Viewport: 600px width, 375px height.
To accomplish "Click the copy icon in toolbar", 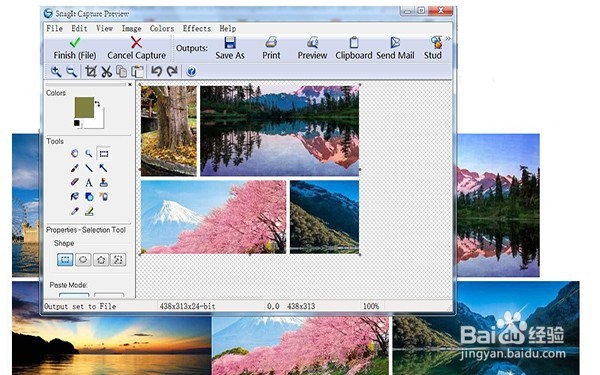I will [122, 71].
